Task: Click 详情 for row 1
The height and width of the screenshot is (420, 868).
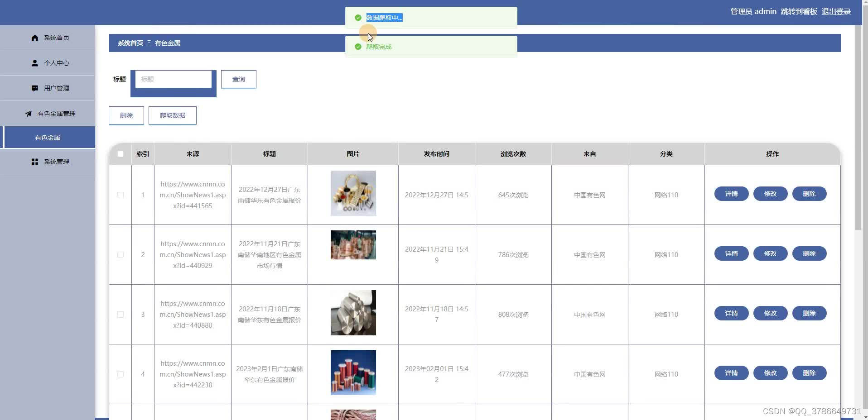Action: 731,194
